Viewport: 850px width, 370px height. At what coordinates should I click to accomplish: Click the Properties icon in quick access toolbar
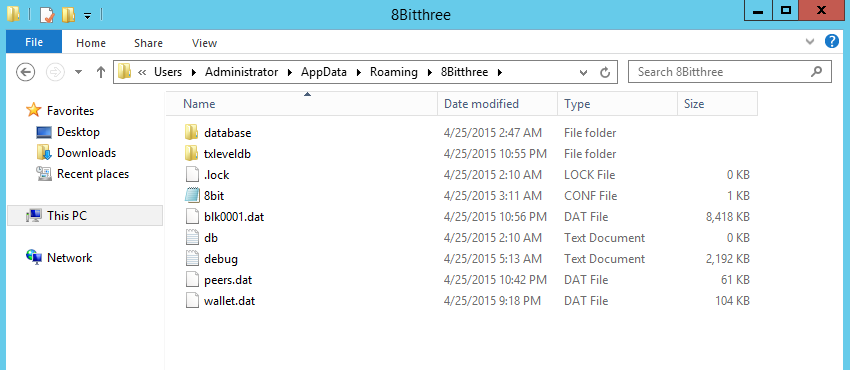47,15
